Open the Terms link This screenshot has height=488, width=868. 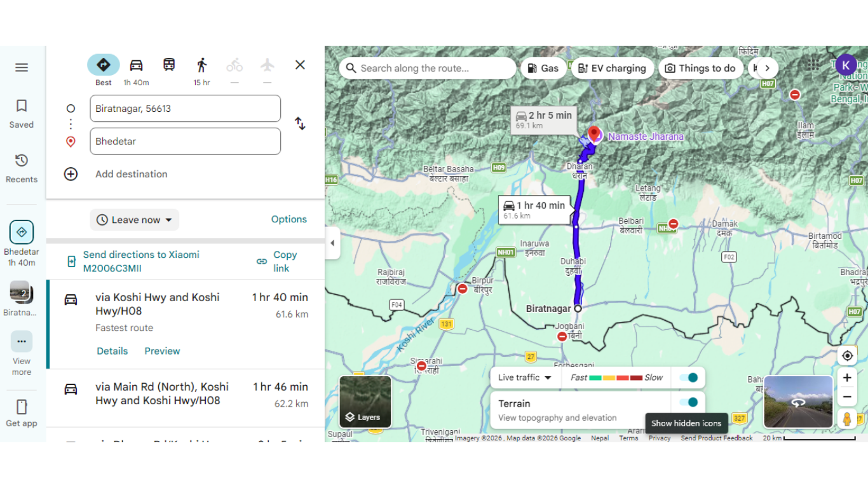(628, 438)
